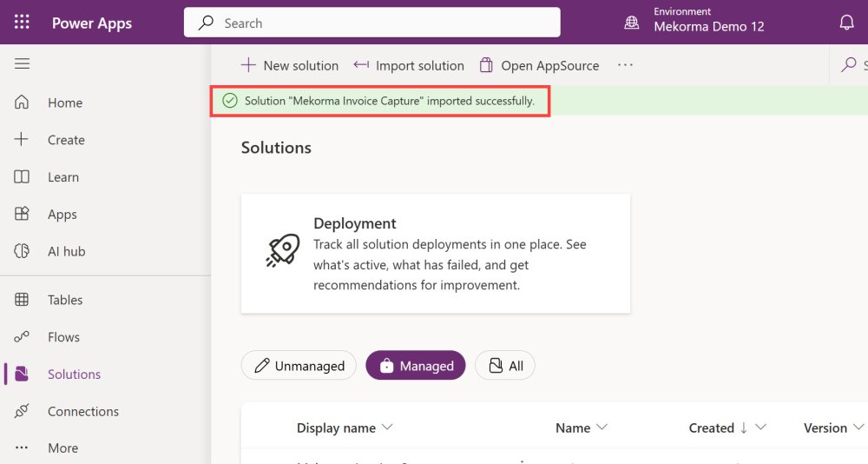Click the New solution button
Screen dimensions: 868x464
point(290,65)
